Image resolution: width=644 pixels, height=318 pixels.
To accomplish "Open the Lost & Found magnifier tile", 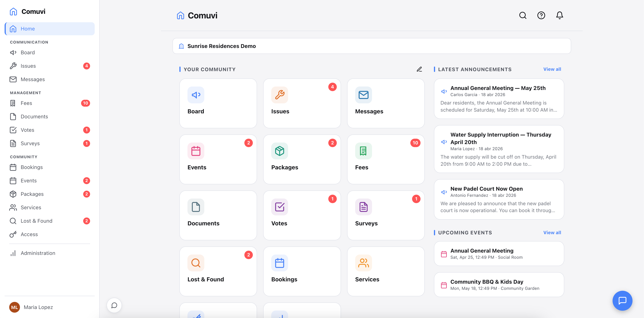I will 218,271.
